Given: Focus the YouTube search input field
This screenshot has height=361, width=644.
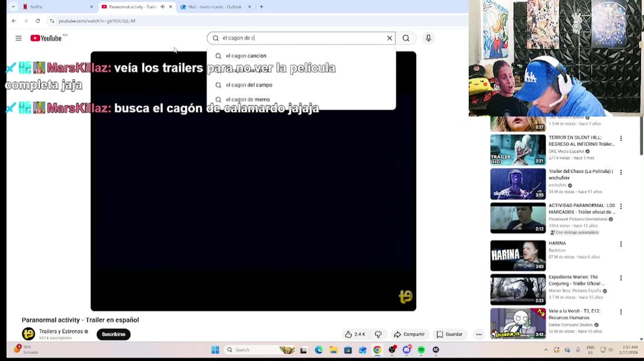Looking at the screenshot, I should tap(301, 38).
